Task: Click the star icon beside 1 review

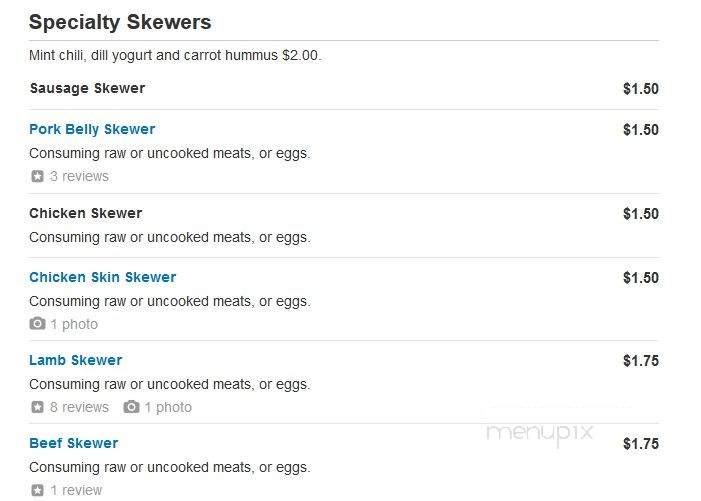Action: pyautogui.click(x=38, y=490)
